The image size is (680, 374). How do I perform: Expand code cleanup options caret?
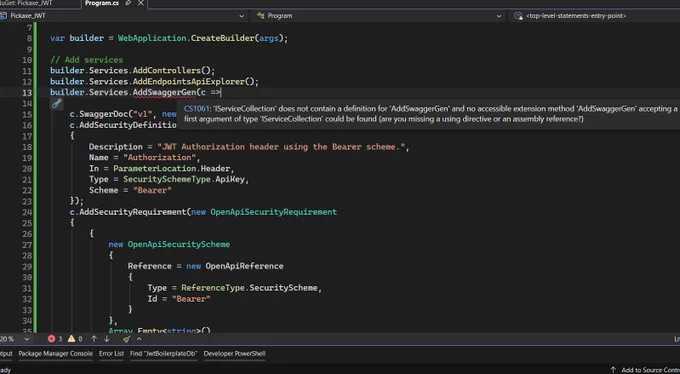pos(139,339)
